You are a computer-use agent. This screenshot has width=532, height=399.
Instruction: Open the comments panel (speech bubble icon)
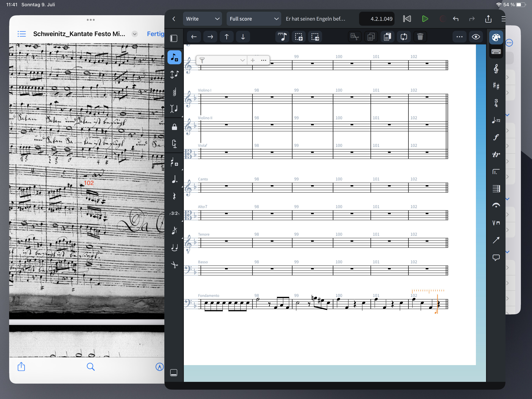click(x=496, y=258)
